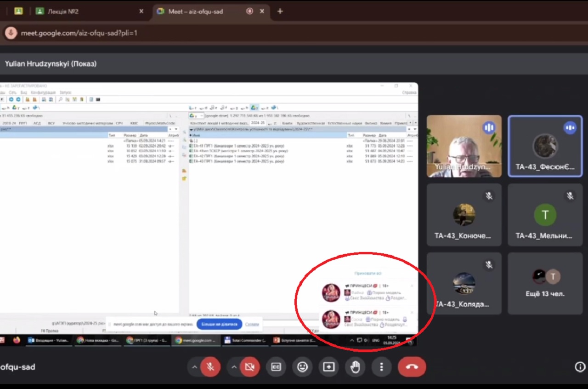This screenshot has height=389, width=588.
Task: Click the present screen icon
Action: [328, 367]
